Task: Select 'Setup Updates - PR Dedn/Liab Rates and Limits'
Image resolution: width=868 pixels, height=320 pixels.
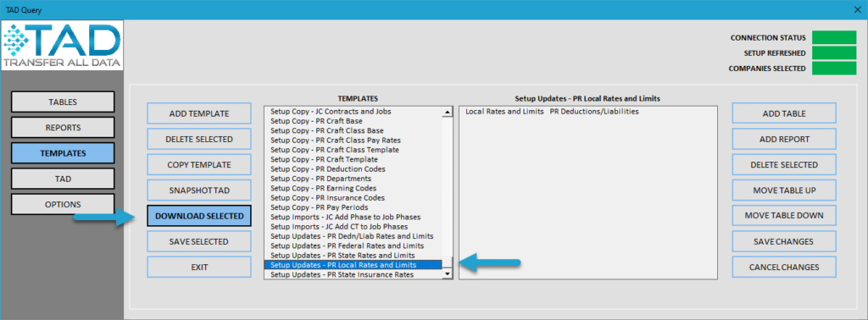Action: 353,236
